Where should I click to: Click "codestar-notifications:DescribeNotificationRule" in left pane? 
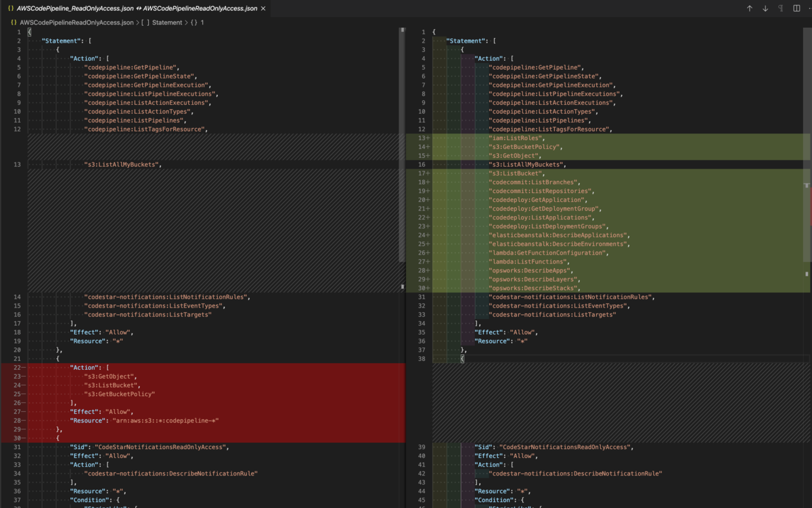[171, 473]
